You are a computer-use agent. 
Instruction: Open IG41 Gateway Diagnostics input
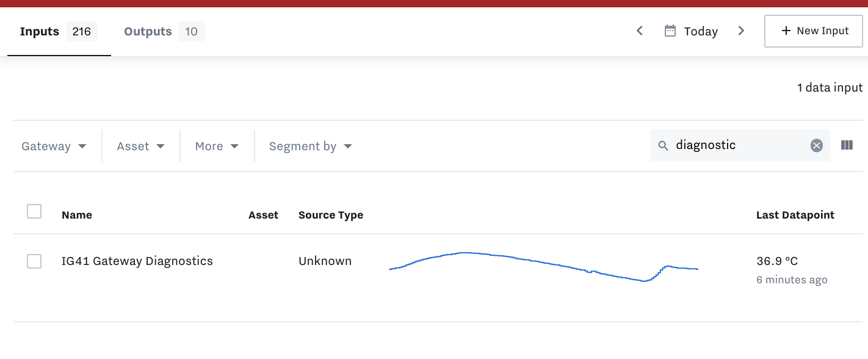[x=137, y=261]
